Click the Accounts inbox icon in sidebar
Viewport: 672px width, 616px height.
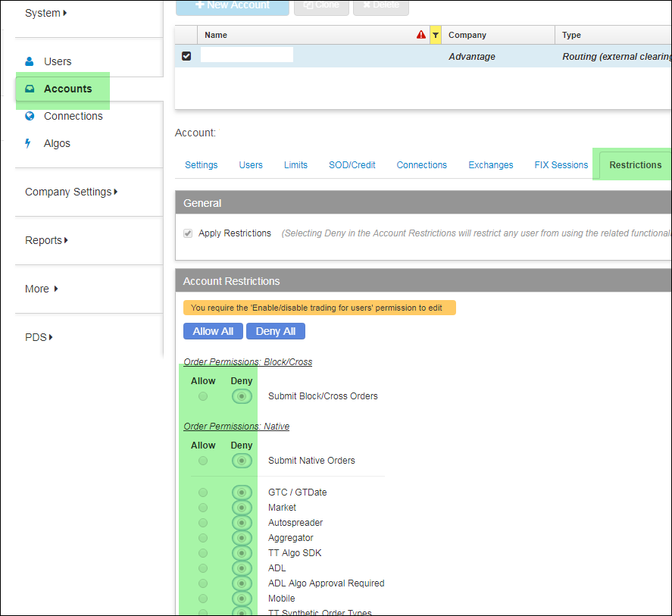tap(30, 89)
